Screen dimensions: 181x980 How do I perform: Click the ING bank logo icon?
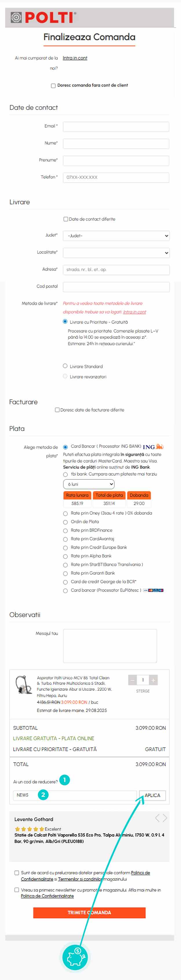coord(153,447)
